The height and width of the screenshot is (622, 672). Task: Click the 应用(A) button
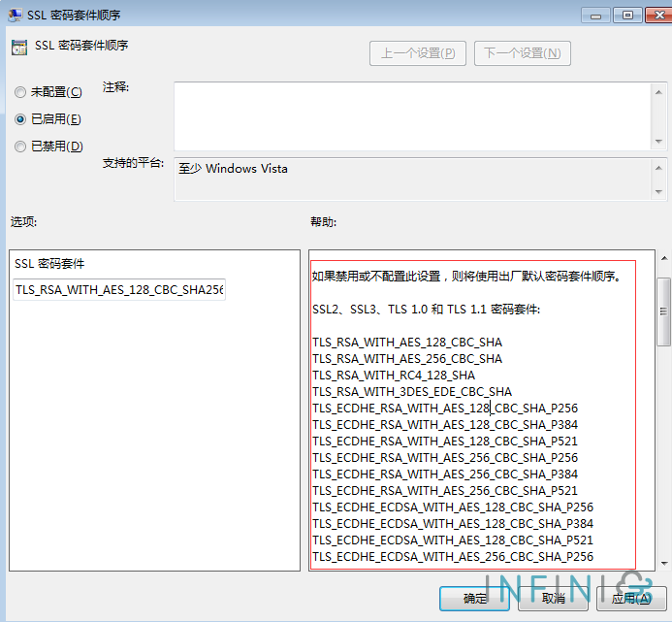(631, 598)
